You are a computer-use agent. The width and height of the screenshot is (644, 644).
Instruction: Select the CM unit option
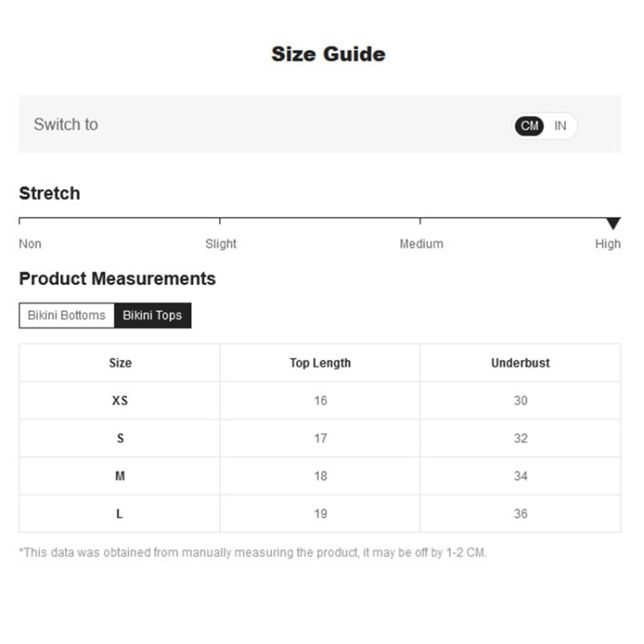point(530,126)
